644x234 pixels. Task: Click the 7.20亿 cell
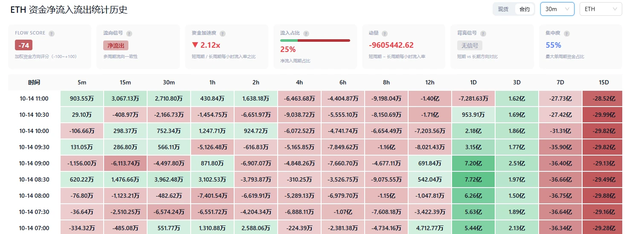point(473,163)
